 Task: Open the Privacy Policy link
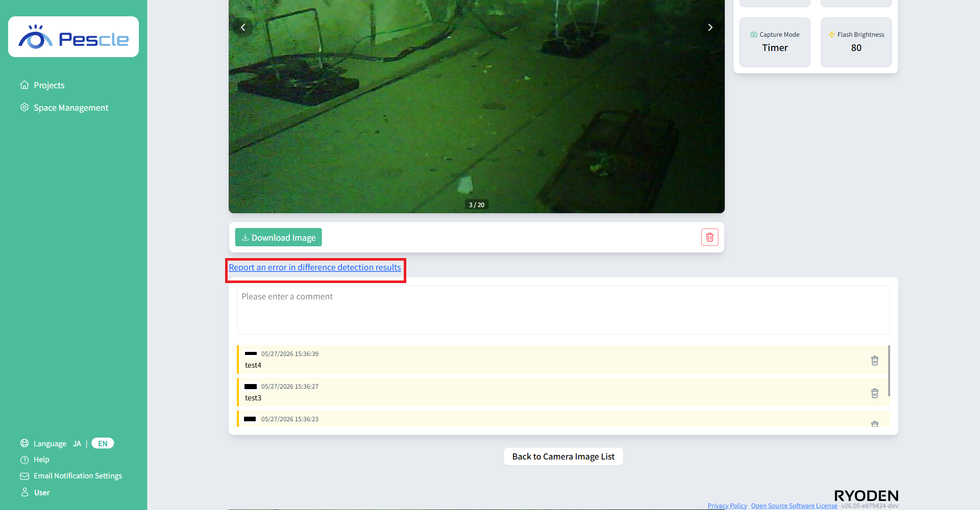pyautogui.click(x=727, y=506)
